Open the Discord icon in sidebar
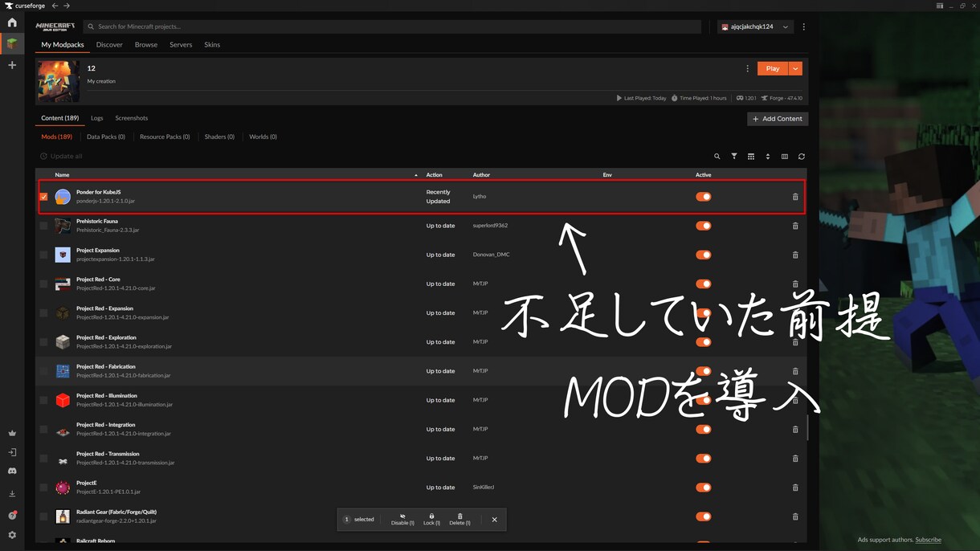The width and height of the screenshot is (980, 551). [12, 471]
